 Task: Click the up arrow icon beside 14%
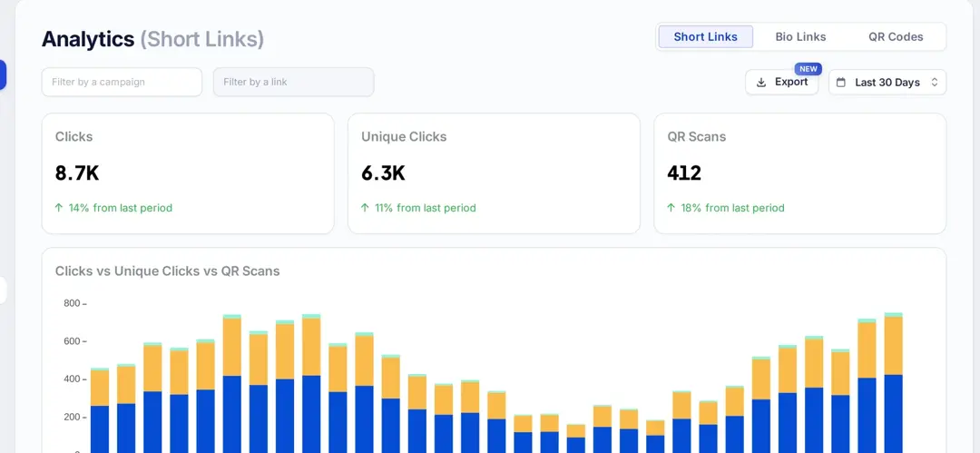59,208
